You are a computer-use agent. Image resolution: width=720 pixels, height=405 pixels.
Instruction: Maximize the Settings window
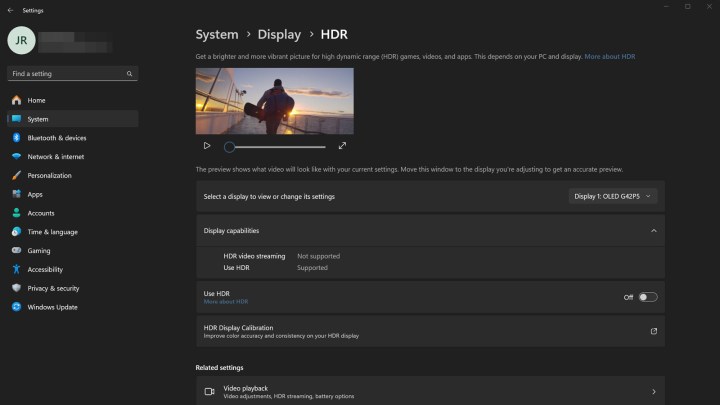(x=687, y=6)
